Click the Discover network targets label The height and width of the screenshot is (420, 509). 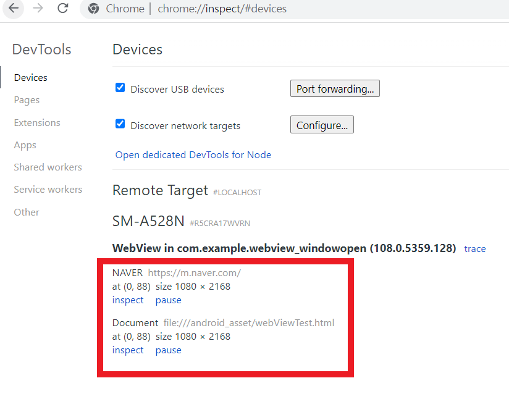(185, 125)
